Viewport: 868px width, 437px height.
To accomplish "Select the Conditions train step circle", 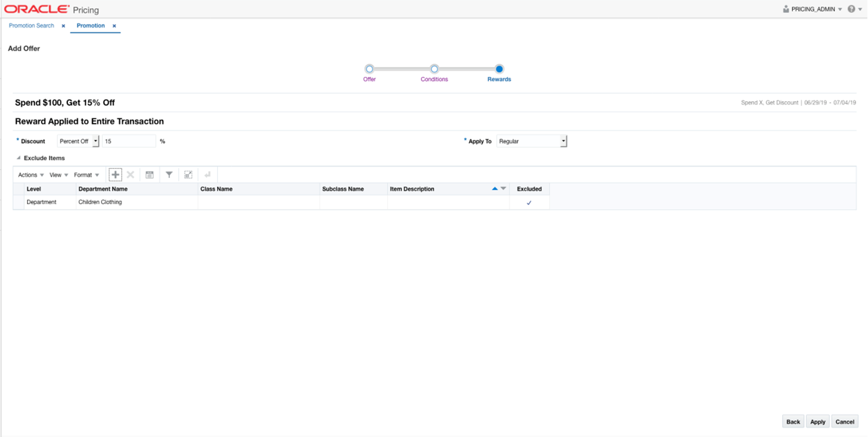I will [435, 69].
